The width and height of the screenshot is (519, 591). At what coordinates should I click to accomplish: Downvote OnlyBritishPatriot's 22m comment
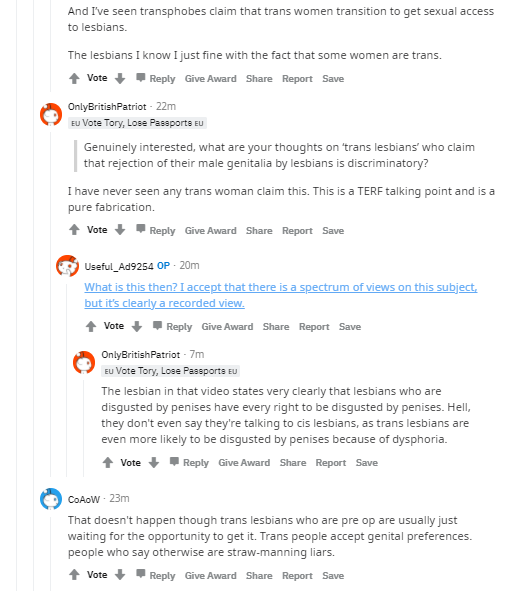pyautogui.click(x=120, y=230)
